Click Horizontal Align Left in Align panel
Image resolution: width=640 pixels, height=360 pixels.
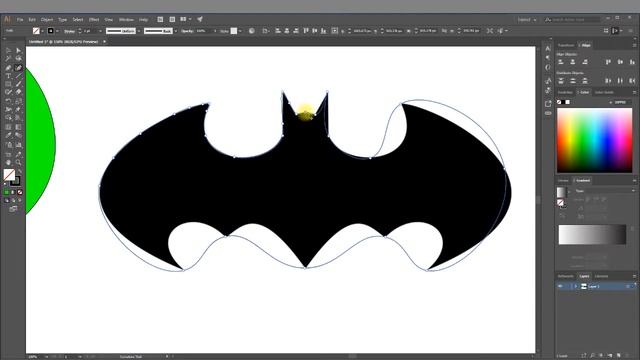pos(561,62)
